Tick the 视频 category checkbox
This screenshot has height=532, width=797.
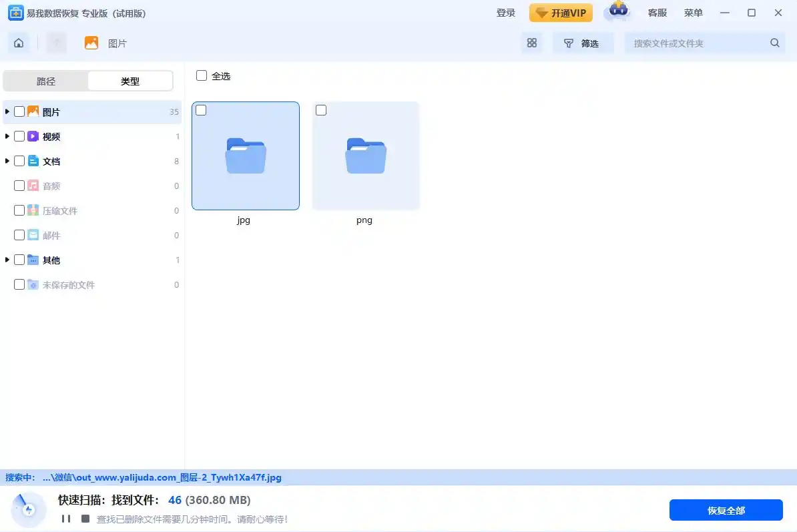click(19, 136)
